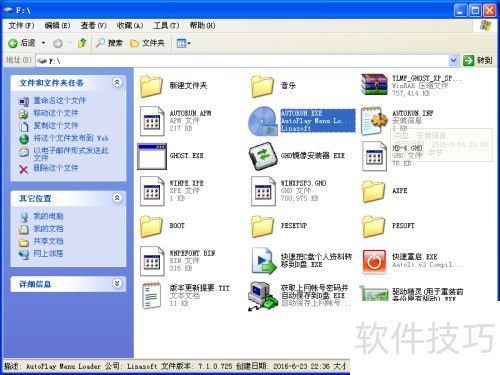Click the AUTORUN.APM file name

pyautogui.click(x=190, y=113)
